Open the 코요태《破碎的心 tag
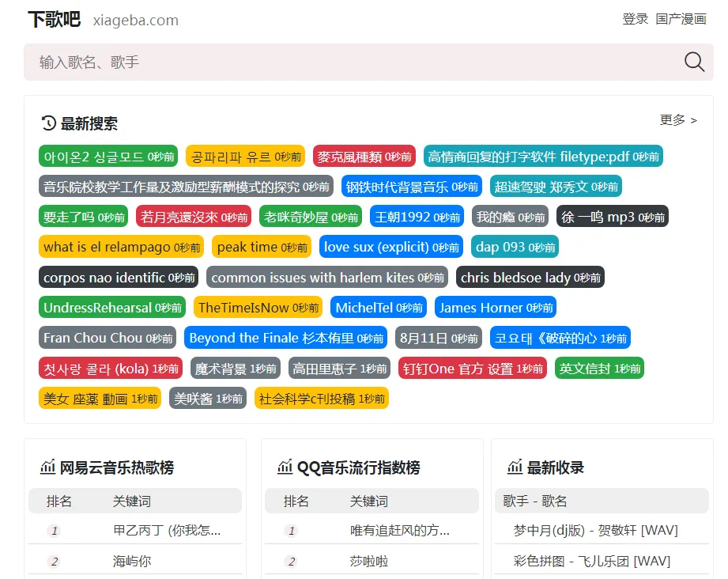The height and width of the screenshot is (579, 728). (x=560, y=338)
